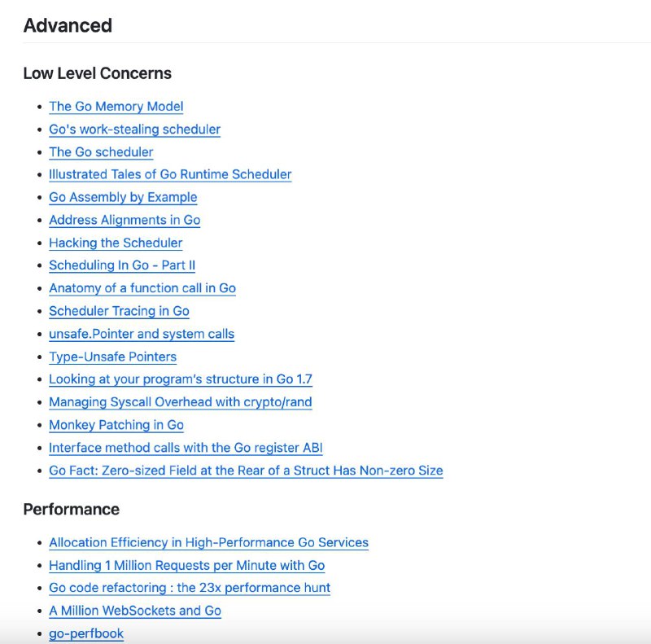Open unsafe.Pointer and system calls link
Image resolution: width=651 pixels, height=644 pixels.
[x=142, y=334]
